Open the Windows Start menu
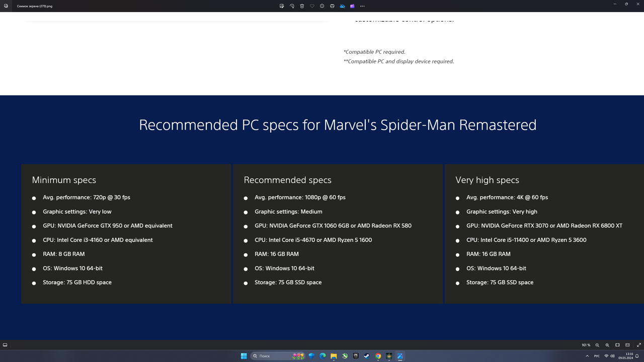Viewport: 644px width, 362px height. click(x=244, y=356)
